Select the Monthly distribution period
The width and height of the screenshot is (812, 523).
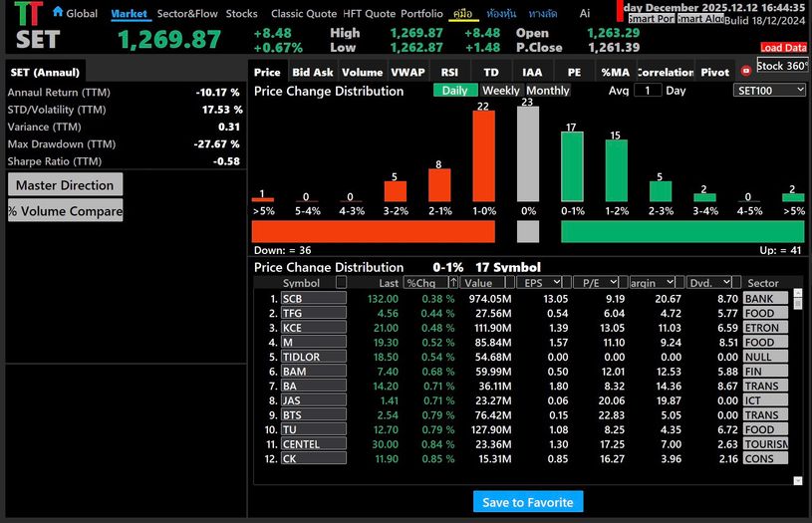click(x=547, y=91)
